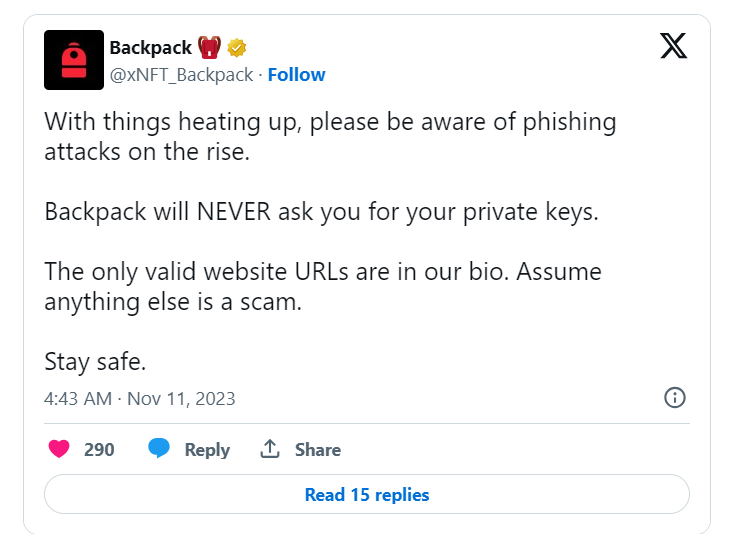Screen dimensions: 732x543
Task: Open the @xNFT_Backpack handle link
Action: coord(182,75)
